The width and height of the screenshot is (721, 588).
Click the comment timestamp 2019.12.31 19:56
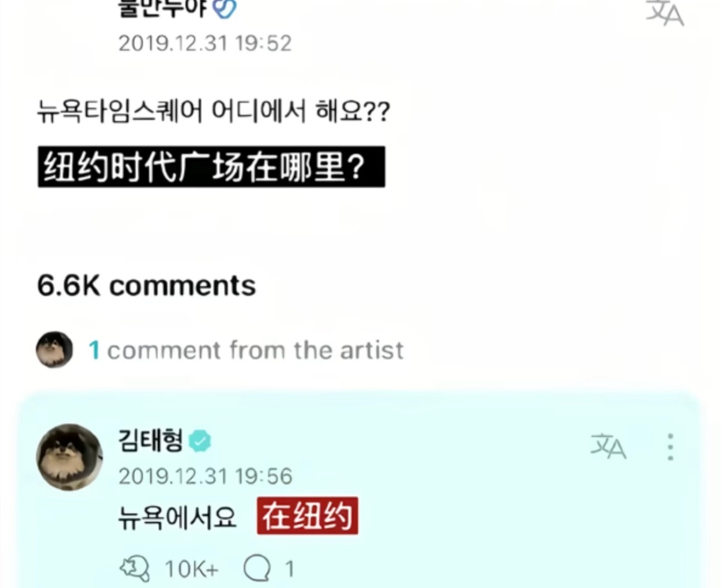[205, 476]
